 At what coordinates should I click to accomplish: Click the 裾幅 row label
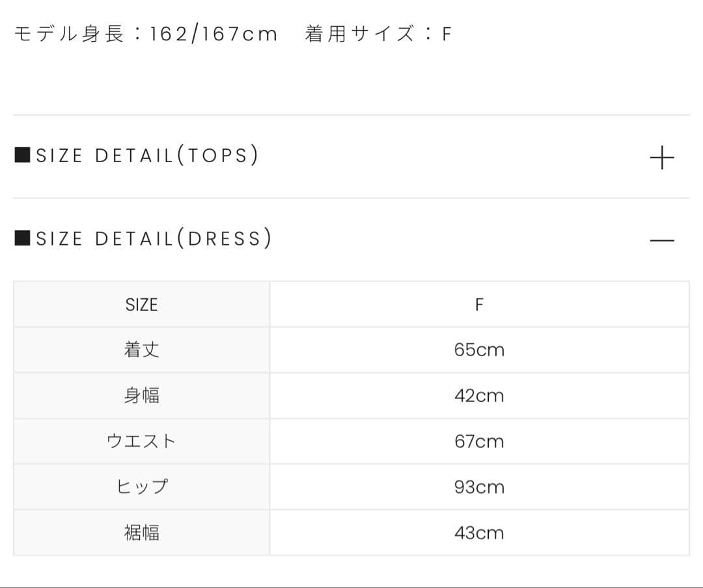pos(141,533)
